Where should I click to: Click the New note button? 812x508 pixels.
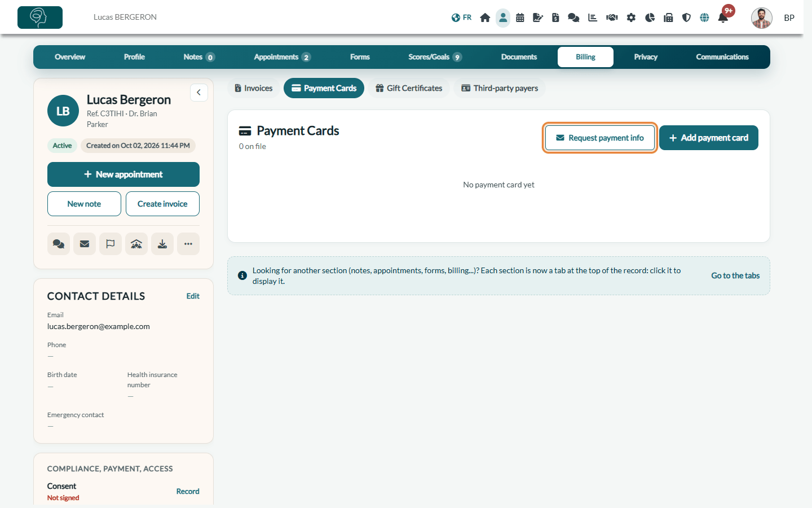[84, 204]
